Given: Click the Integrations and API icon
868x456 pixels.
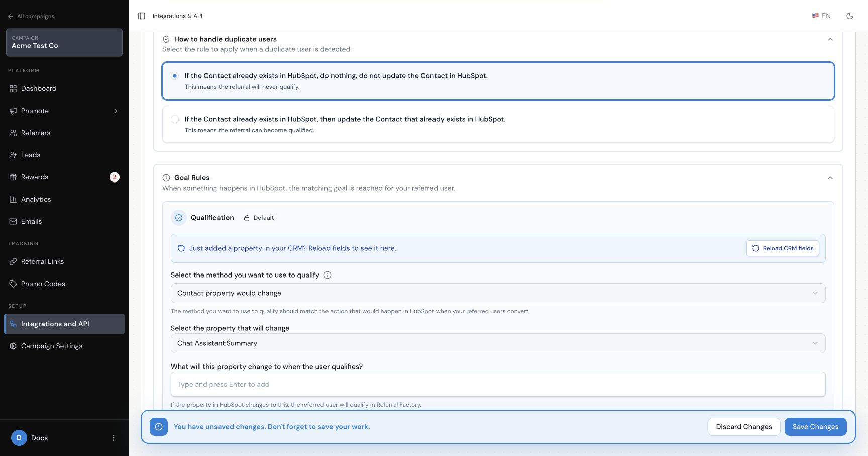Looking at the screenshot, I should point(13,324).
